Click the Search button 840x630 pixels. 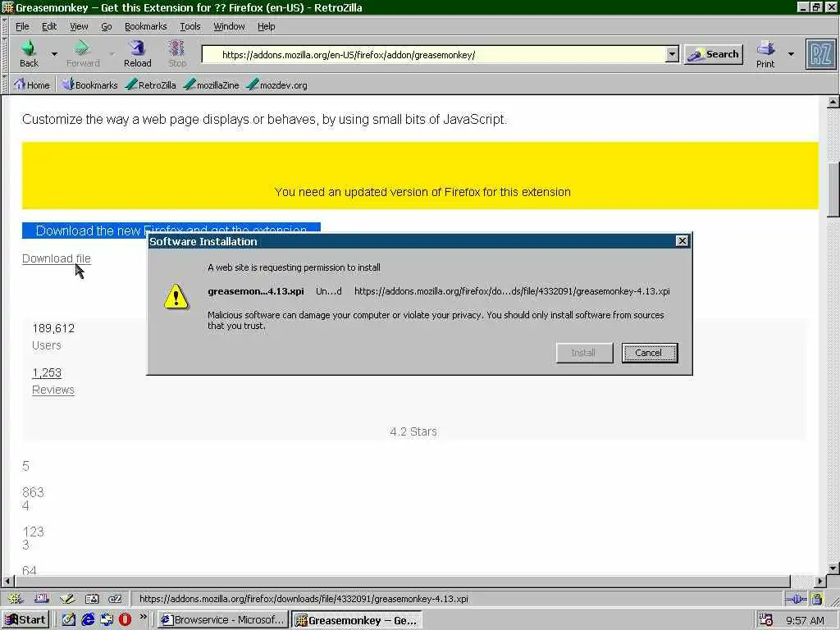pos(714,54)
